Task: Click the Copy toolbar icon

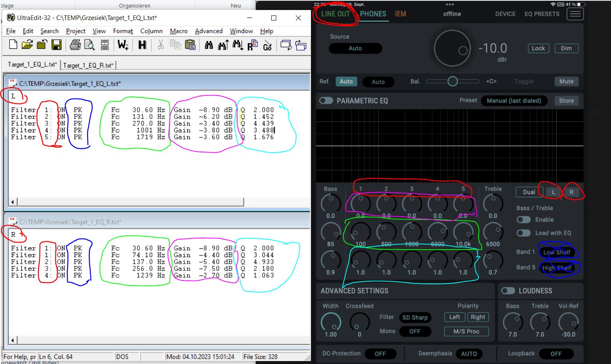Action: pos(175,45)
